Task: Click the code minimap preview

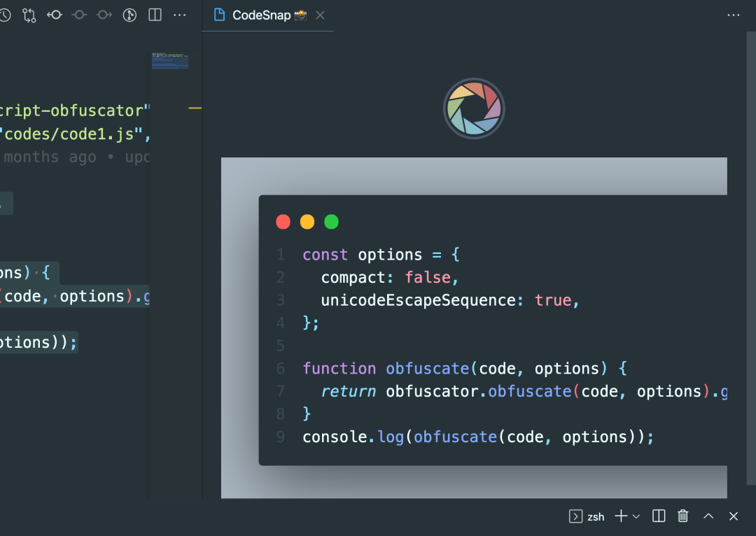Action: coord(170,61)
